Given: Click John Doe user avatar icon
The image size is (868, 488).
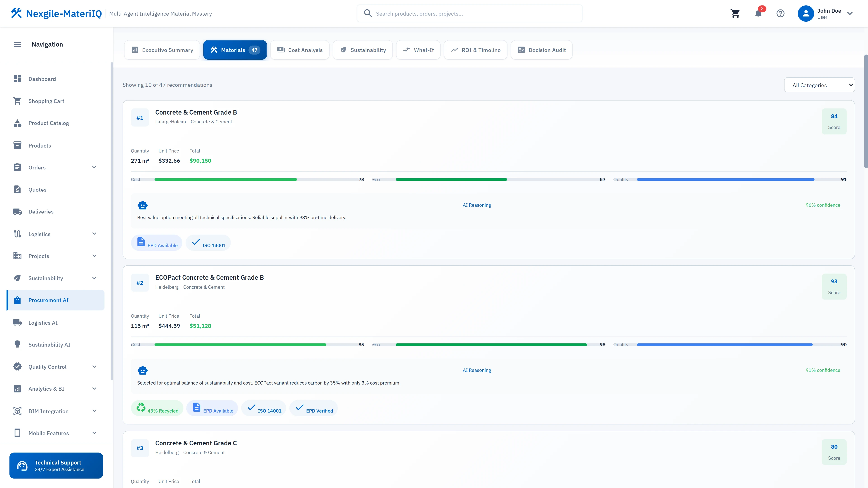Looking at the screenshot, I should [806, 14].
